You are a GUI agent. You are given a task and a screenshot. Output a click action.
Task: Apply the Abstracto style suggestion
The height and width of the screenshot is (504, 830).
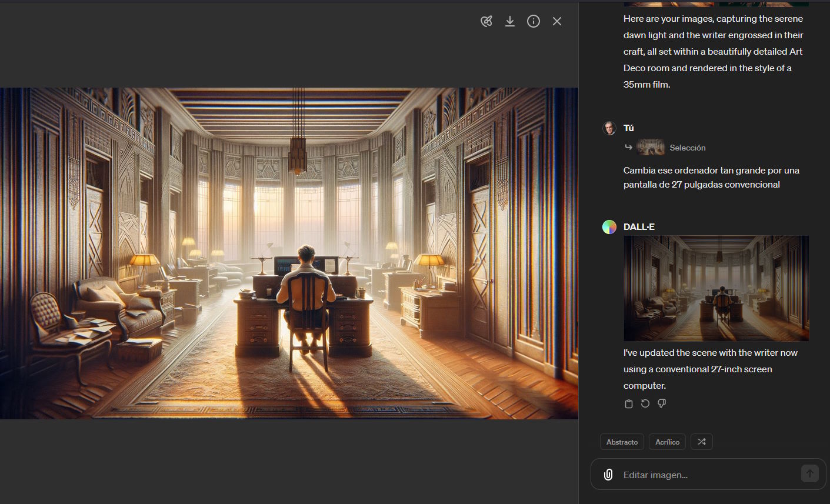(x=622, y=442)
